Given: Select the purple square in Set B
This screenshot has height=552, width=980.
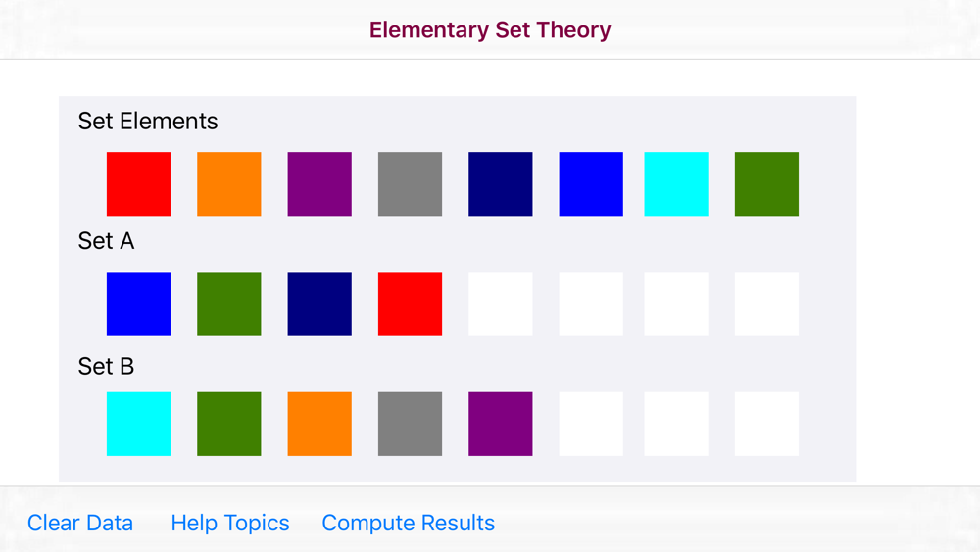Looking at the screenshot, I should coord(501,424).
